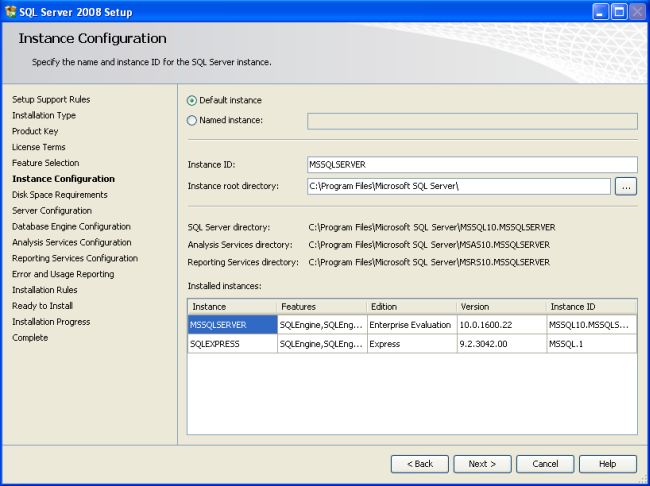Click the SQL Server directory path text
The image size is (650, 486).
pyautogui.click(x=432, y=227)
